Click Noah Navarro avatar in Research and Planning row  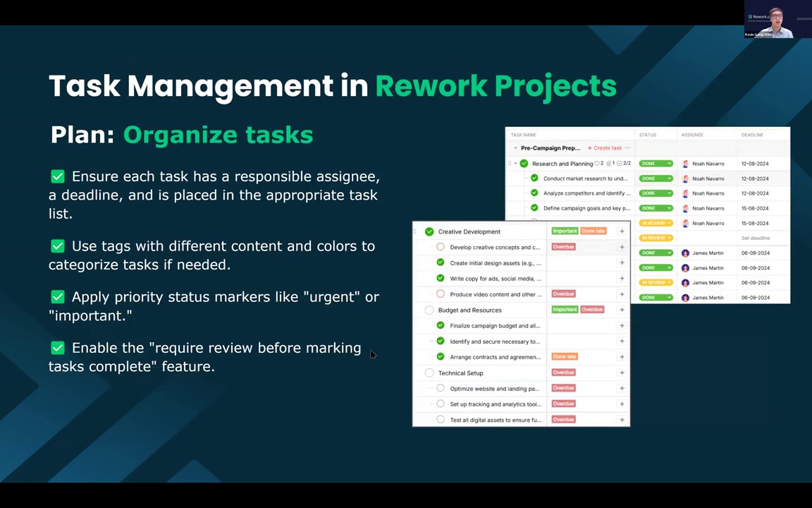pos(685,164)
